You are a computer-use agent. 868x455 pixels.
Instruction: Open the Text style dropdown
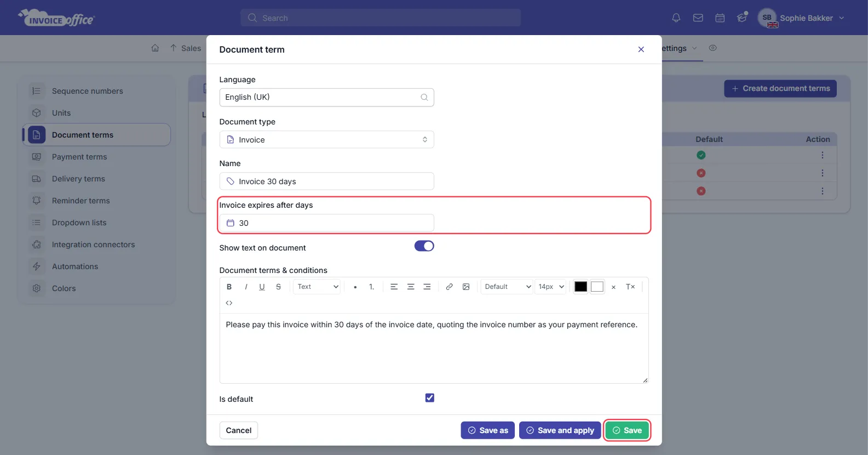(x=318, y=287)
